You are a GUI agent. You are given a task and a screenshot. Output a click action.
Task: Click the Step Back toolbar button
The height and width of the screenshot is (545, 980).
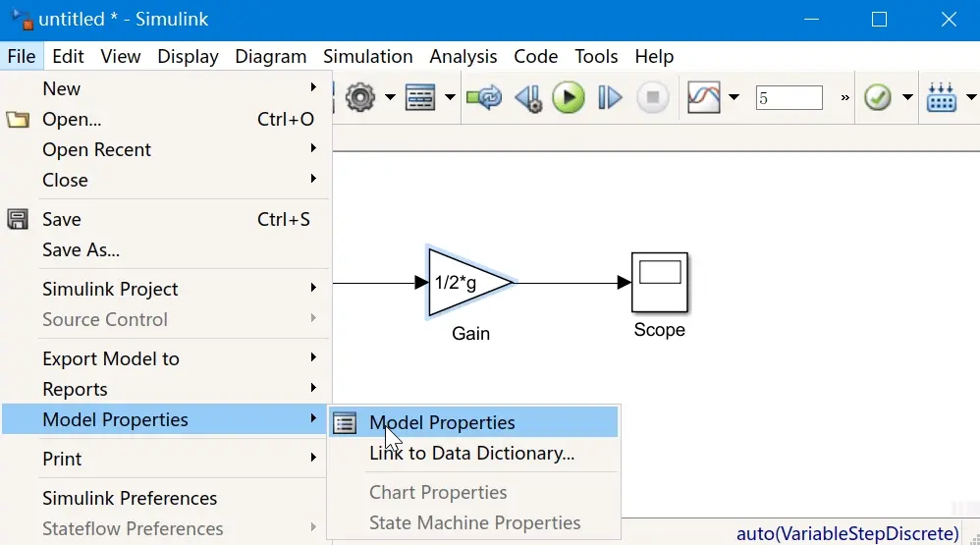point(528,98)
